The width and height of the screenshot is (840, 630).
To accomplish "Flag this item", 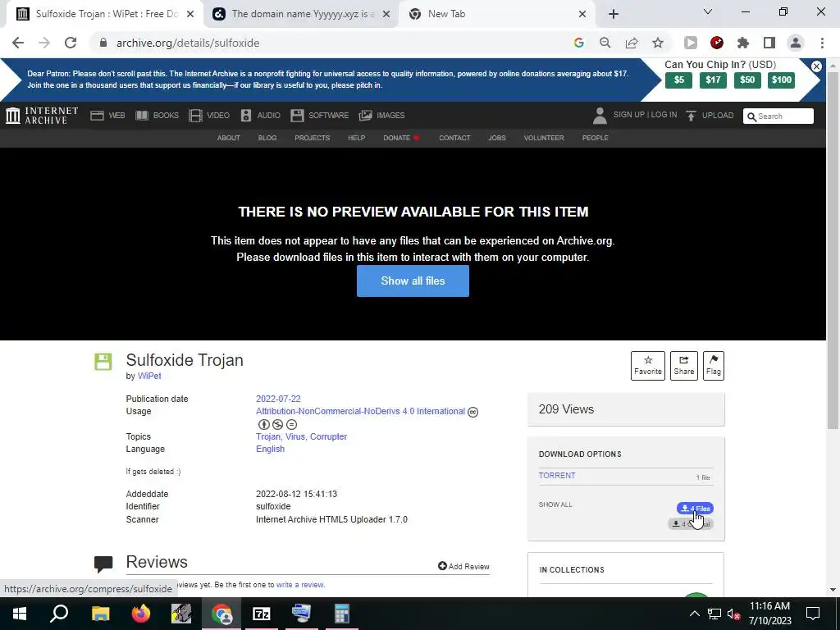I will tap(713, 366).
